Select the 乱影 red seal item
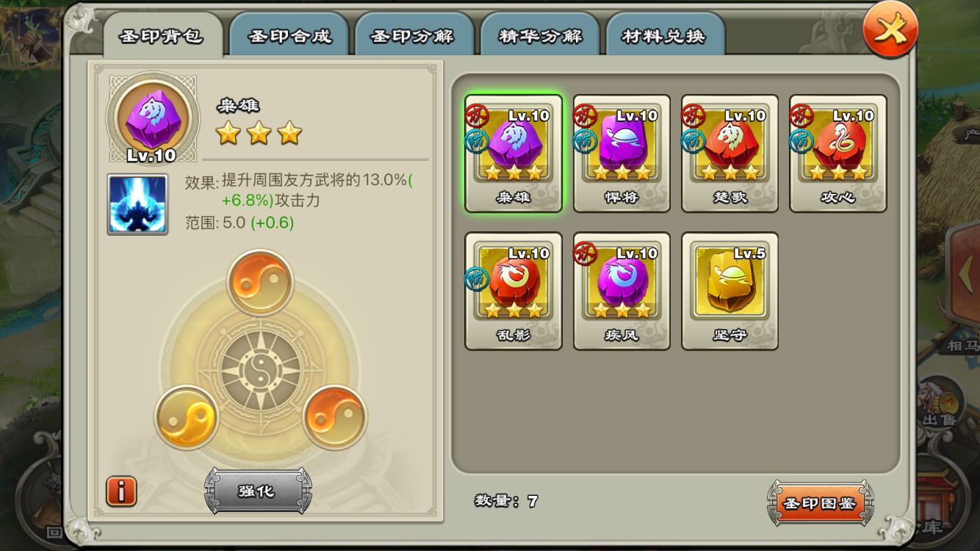Image resolution: width=980 pixels, height=551 pixels. coord(514,291)
